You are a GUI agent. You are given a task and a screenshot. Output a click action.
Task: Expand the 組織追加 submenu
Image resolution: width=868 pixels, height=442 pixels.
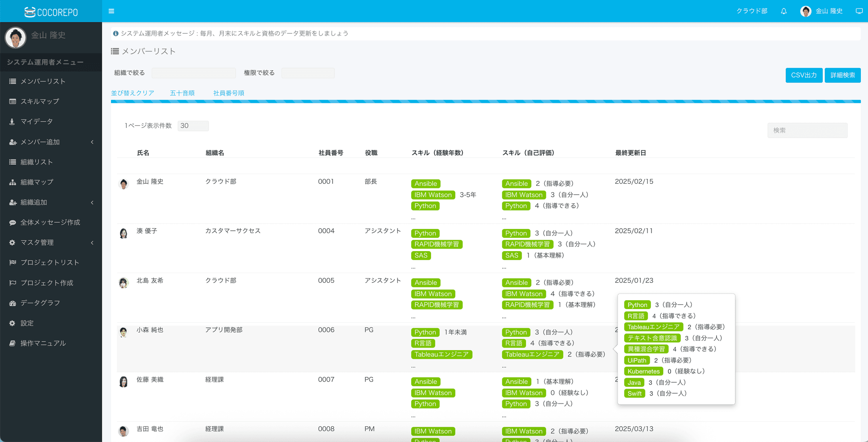tap(51, 202)
